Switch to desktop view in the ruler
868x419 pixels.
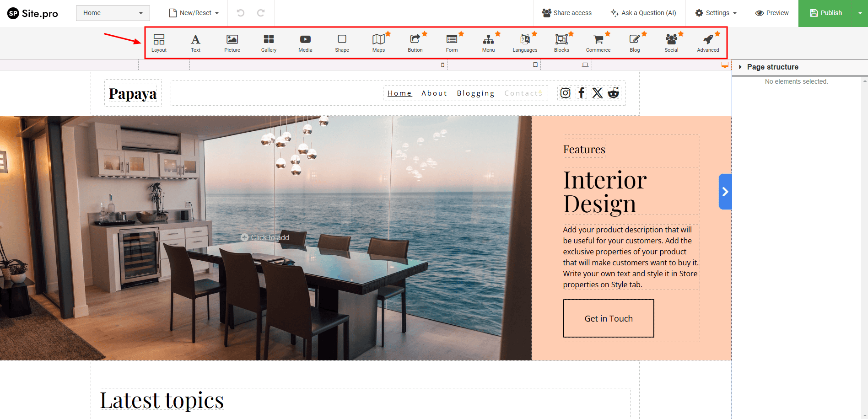pyautogui.click(x=725, y=65)
